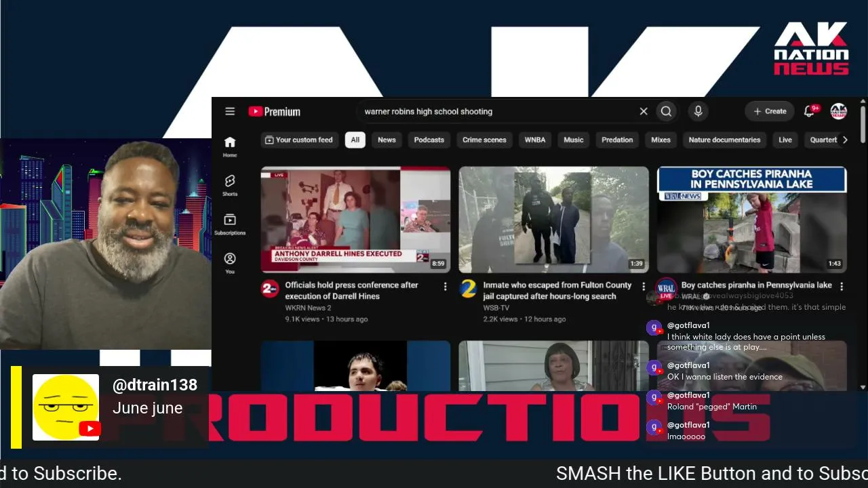Open the WKRN News 2 channel name

pyautogui.click(x=308, y=308)
